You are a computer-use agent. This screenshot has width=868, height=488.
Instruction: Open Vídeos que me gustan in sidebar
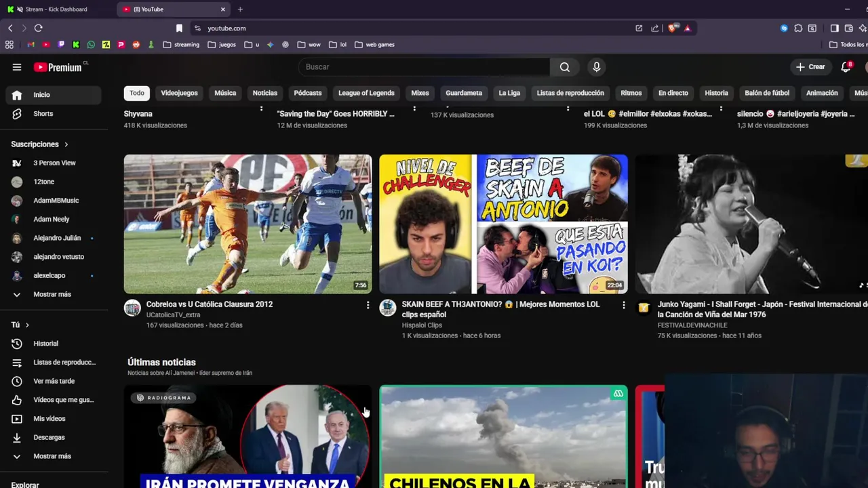pos(54,400)
